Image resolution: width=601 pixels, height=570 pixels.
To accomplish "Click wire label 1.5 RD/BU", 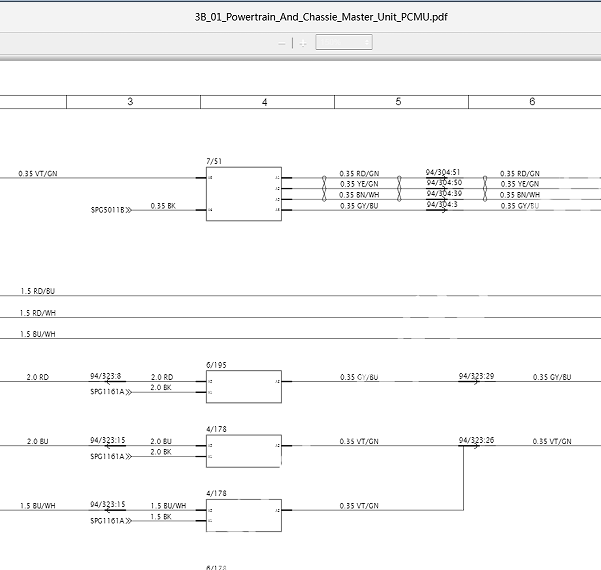I will [38, 291].
